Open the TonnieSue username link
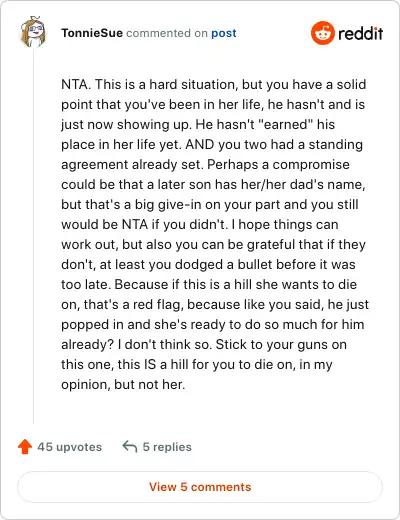This screenshot has width=400, height=520. coord(92,33)
